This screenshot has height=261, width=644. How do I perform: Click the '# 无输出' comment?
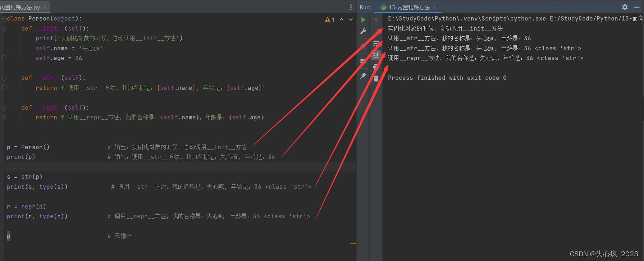click(120, 236)
